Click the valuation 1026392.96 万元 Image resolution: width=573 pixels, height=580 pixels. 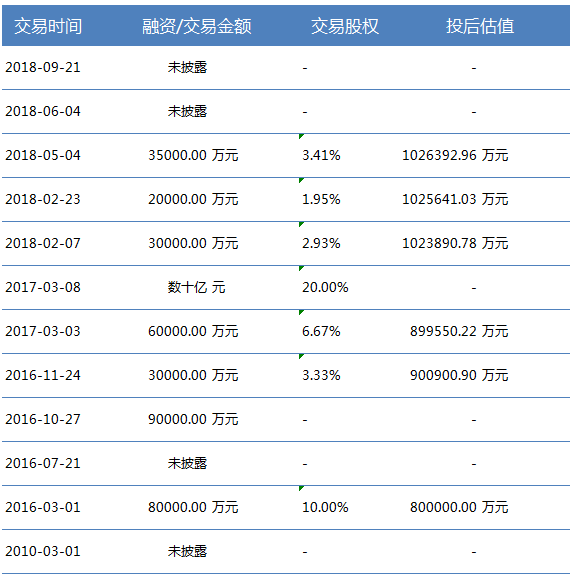[455, 155]
